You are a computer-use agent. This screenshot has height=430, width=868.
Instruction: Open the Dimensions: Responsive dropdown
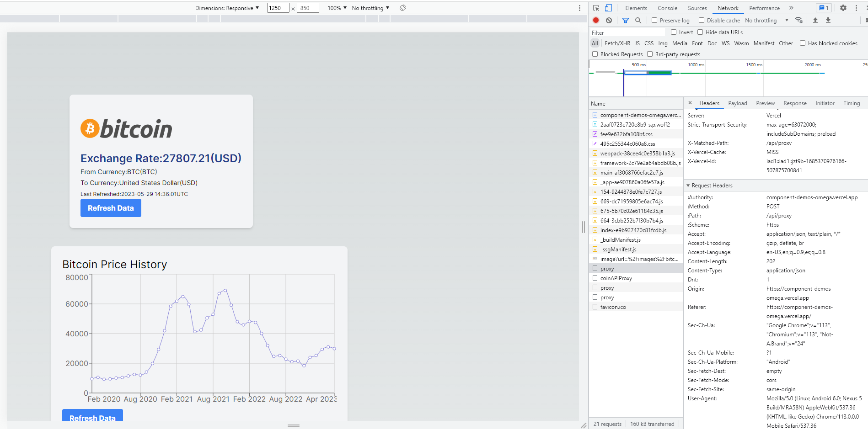coord(227,8)
